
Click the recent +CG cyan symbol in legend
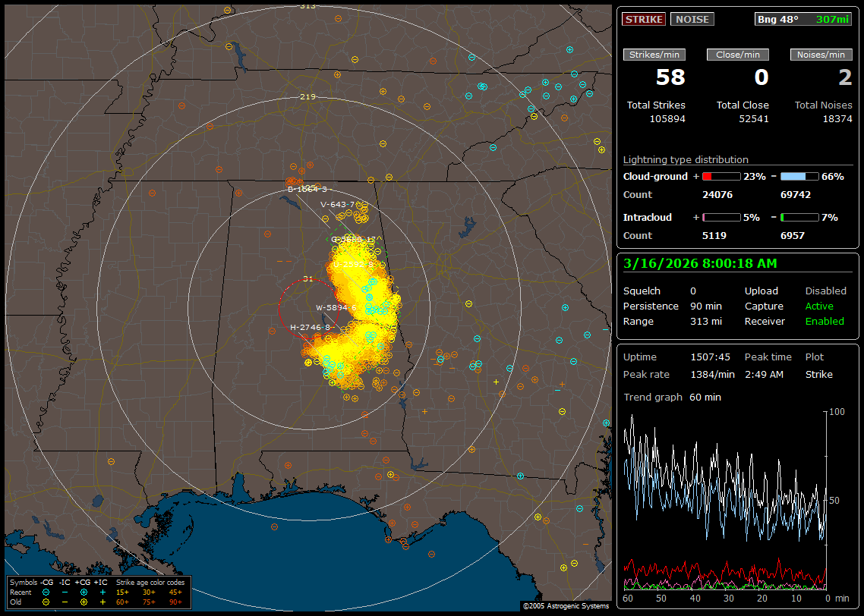tap(84, 592)
